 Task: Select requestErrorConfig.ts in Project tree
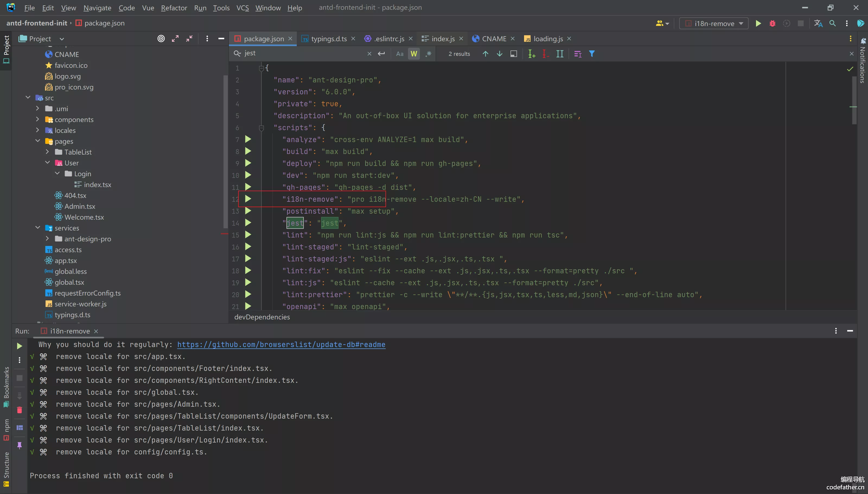[x=88, y=293]
